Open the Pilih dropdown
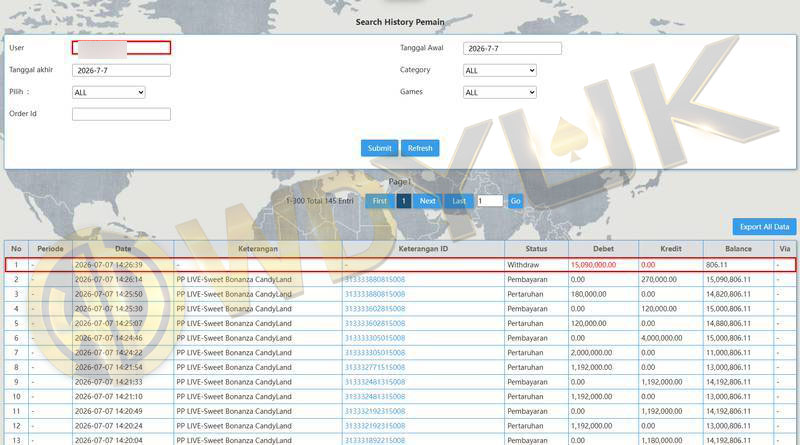This screenshot has height=445, width=800. click(109, 92)
